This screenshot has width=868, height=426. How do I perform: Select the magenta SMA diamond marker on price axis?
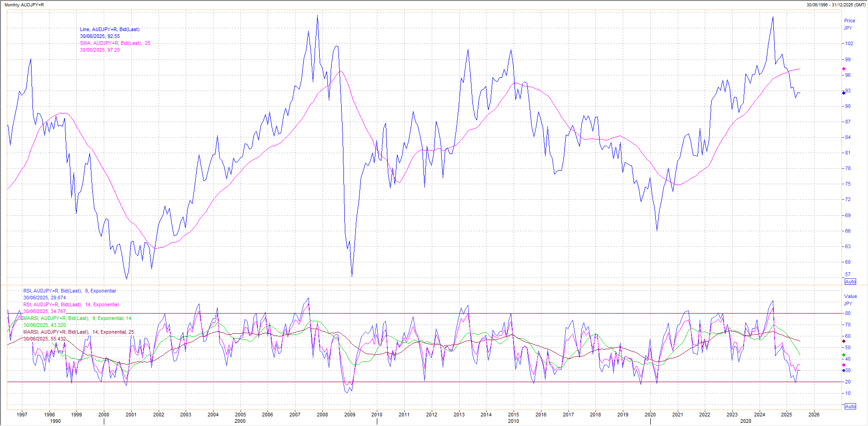[844, 69]
